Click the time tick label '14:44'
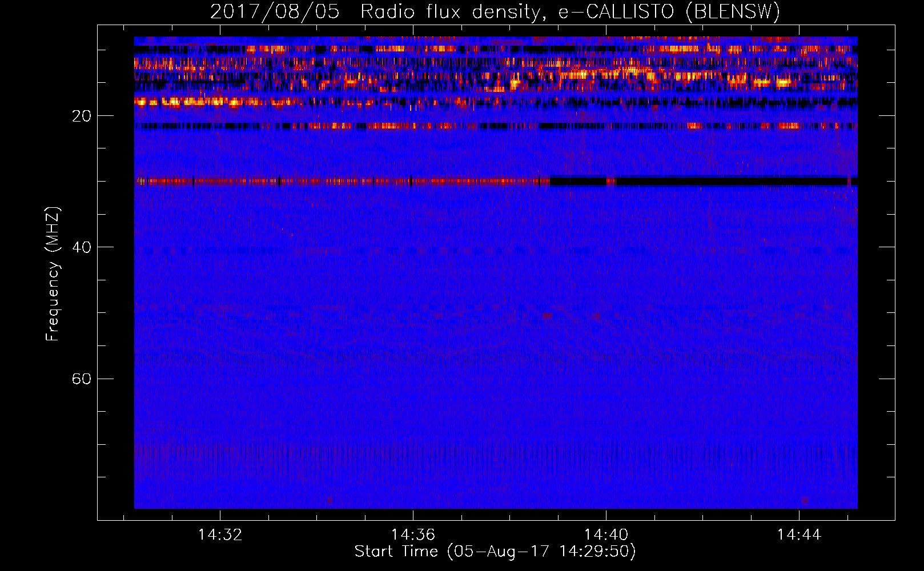Image resolution: width=924 pixels, height=571 pixels. 799,534
